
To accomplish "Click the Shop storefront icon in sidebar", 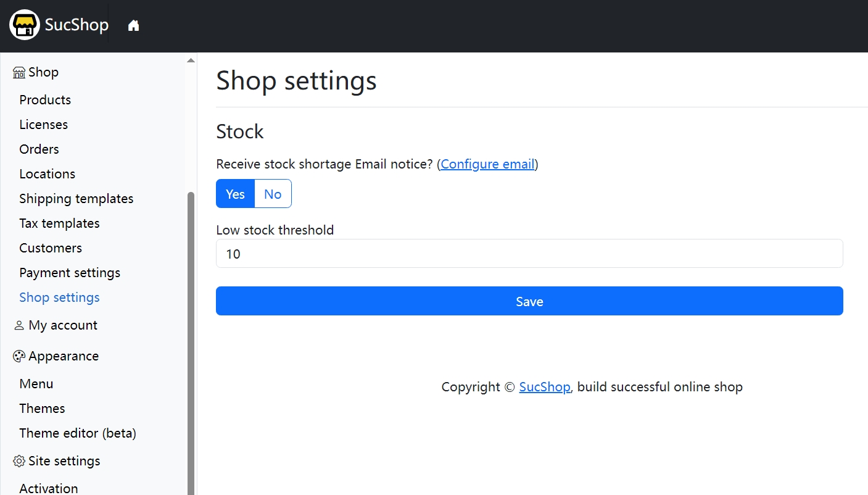I will [19, 72].
